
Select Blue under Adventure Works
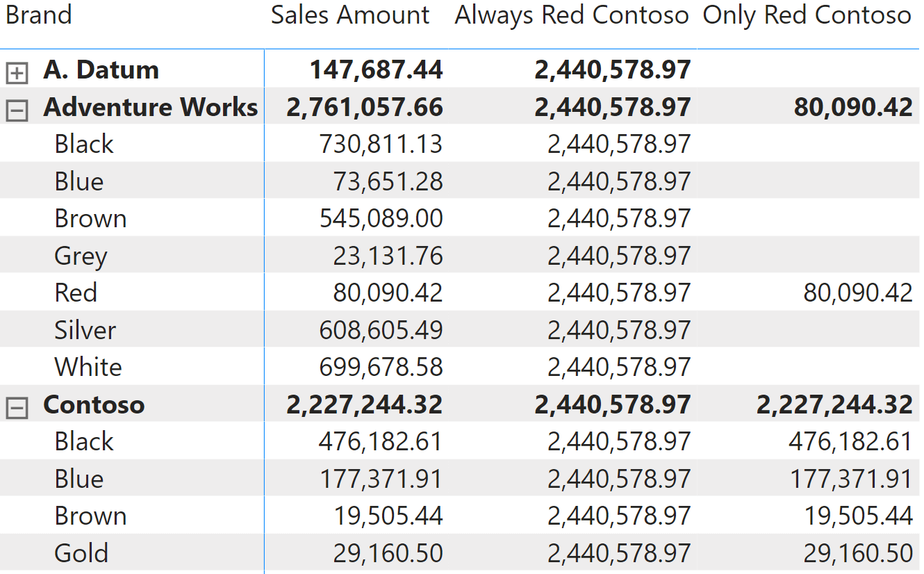coord(79,181)
